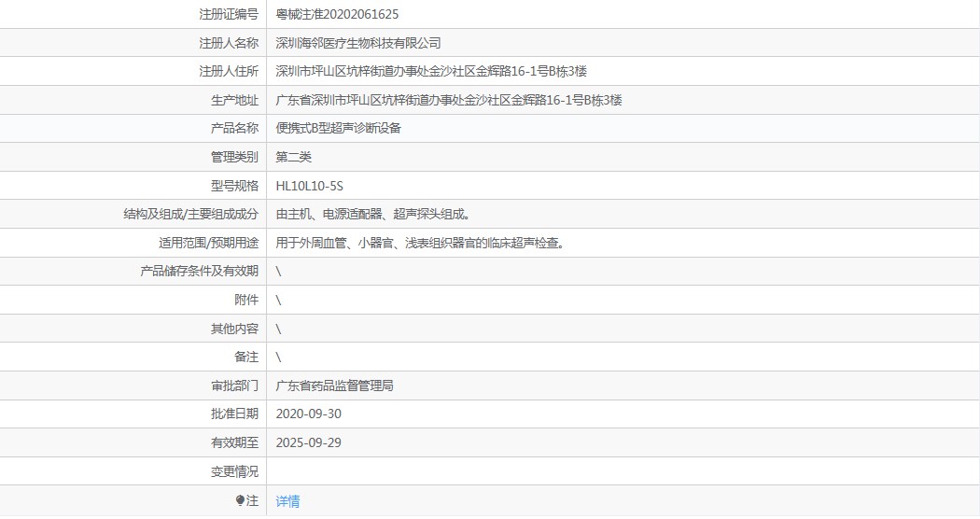Click the 产品名称 label
Screen dimensions: 980x519
click(234, 128)
